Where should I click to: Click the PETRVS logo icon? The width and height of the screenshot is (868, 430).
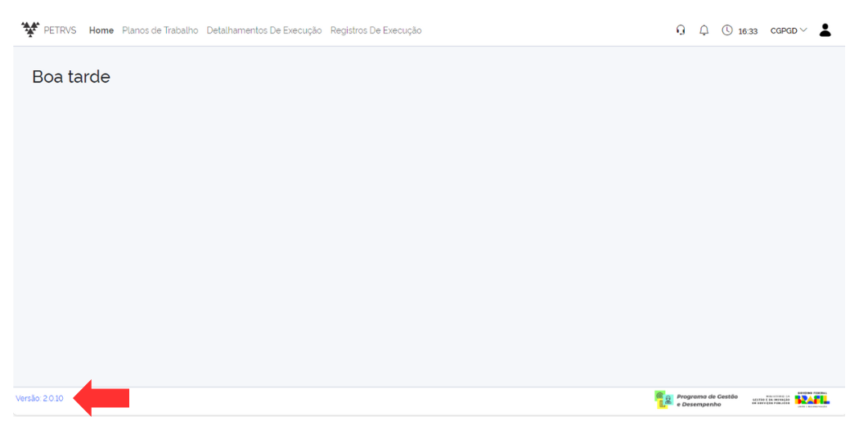click(x=30, y=30)
